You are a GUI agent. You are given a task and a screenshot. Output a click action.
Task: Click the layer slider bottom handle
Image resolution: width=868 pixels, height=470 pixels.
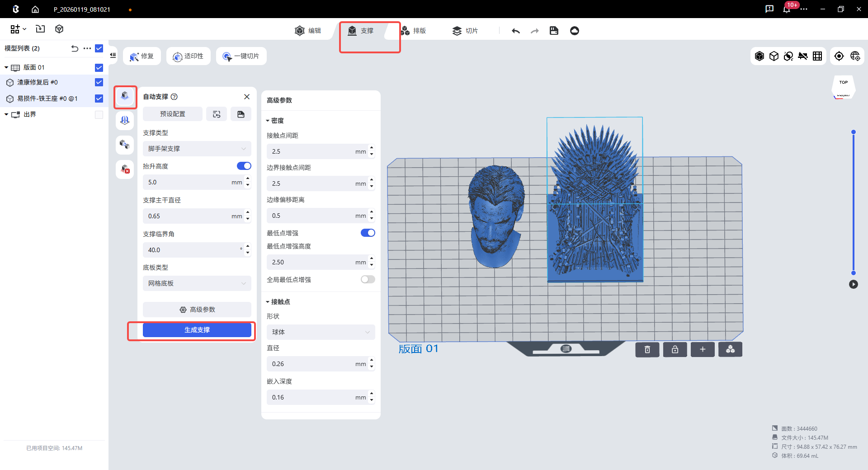click(854, 273)
